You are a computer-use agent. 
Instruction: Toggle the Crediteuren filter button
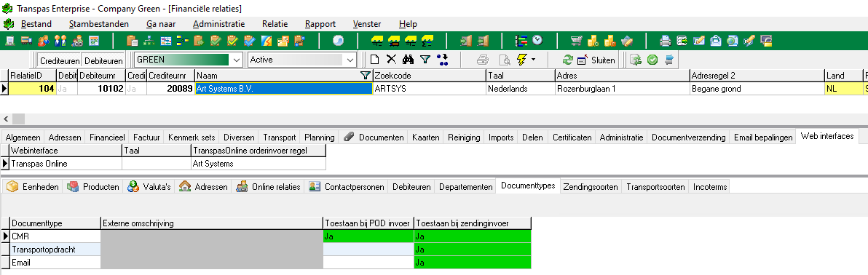[x=60, y=60]
